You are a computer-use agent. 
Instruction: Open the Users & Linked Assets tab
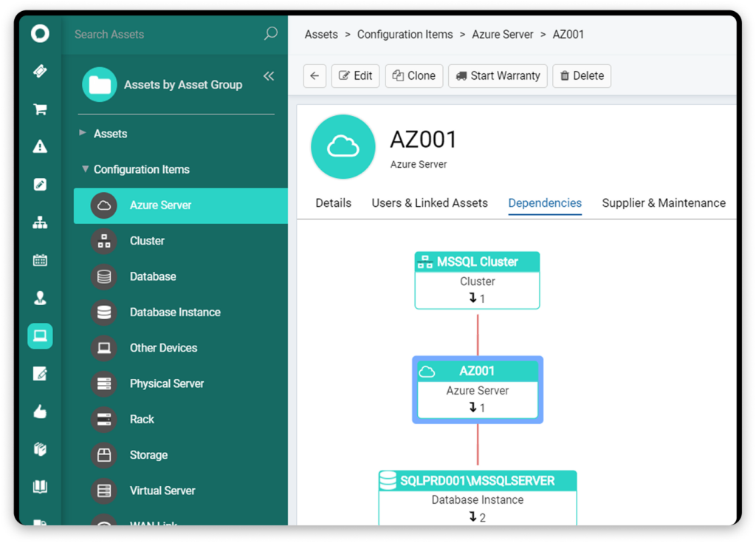pos(430,203)
